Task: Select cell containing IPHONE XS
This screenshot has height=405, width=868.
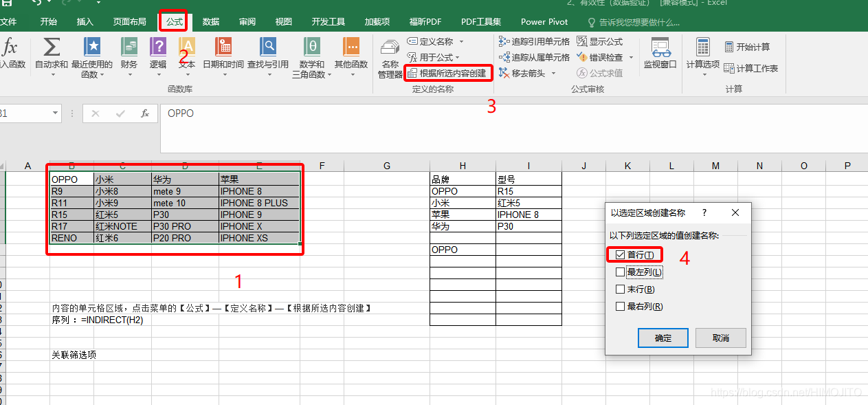Action: [x=259, y=238]
